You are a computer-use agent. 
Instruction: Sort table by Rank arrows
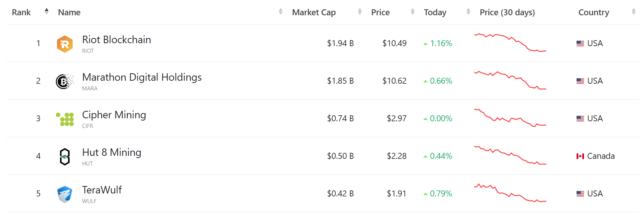click(47, 12)
